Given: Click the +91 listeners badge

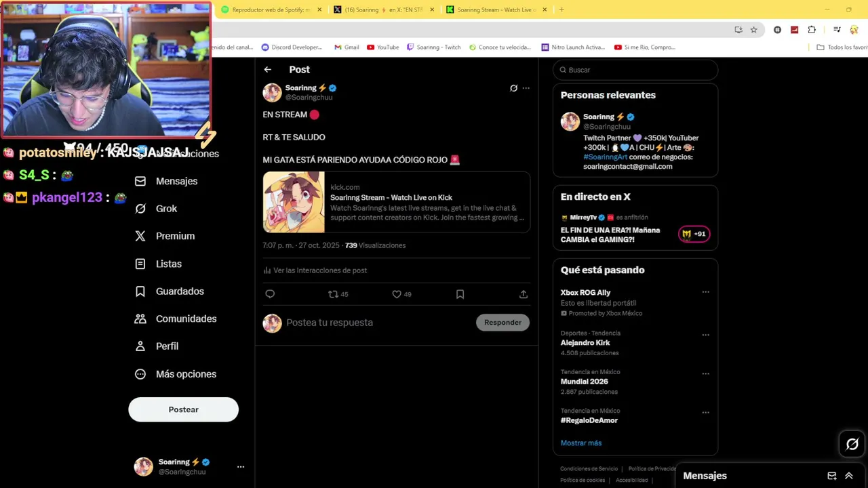Looking at the screenshot, I should (x=694, y=234).
